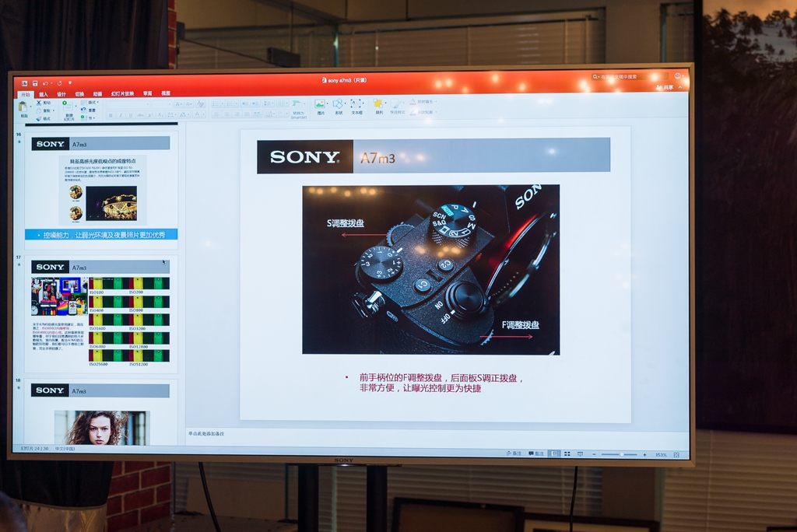Toggle Superscript formatting

point(150,115)
